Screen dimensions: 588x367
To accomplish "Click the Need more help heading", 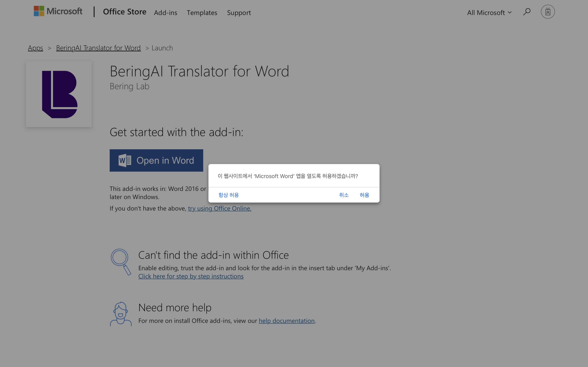I will 175,308.
